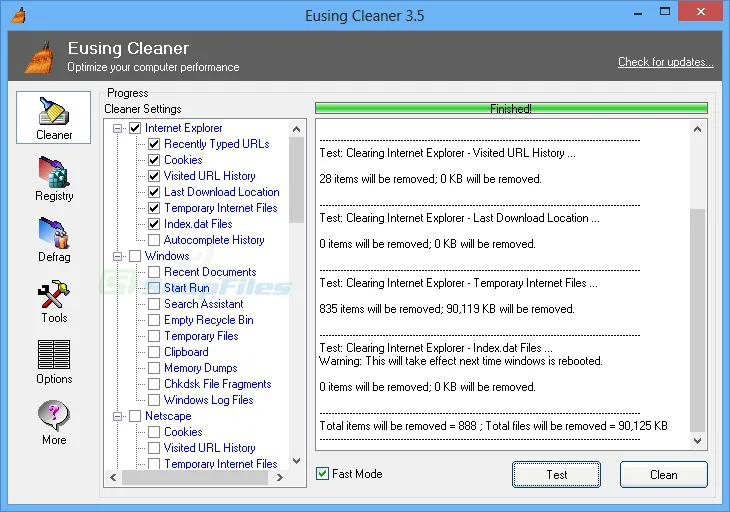Screen dimensions: 730x512
Task: Toggle the Fast Mode checkbox
Action: coord(322,474)
